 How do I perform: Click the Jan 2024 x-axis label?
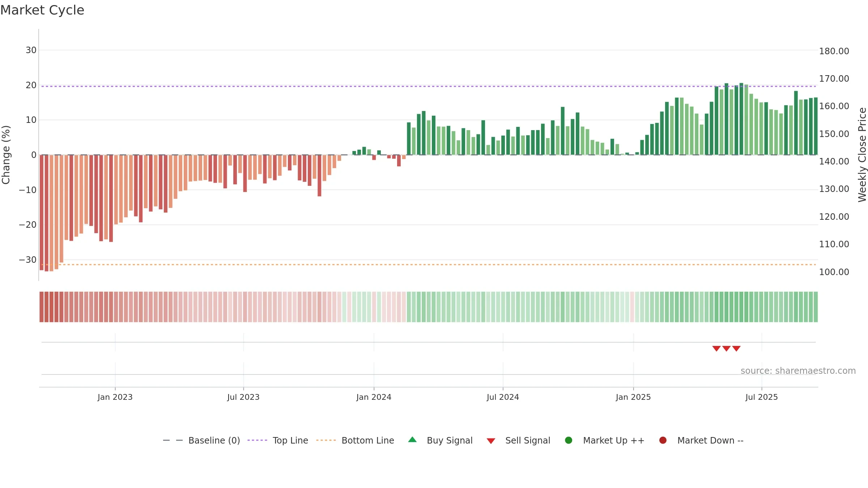coord(374,397)
